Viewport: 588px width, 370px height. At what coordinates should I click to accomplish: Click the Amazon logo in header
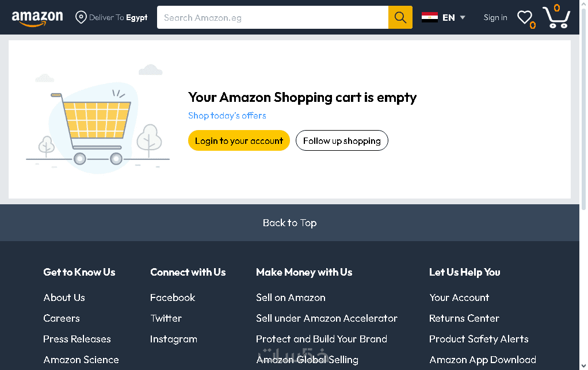pyautogui.click(x=37, y=18)
